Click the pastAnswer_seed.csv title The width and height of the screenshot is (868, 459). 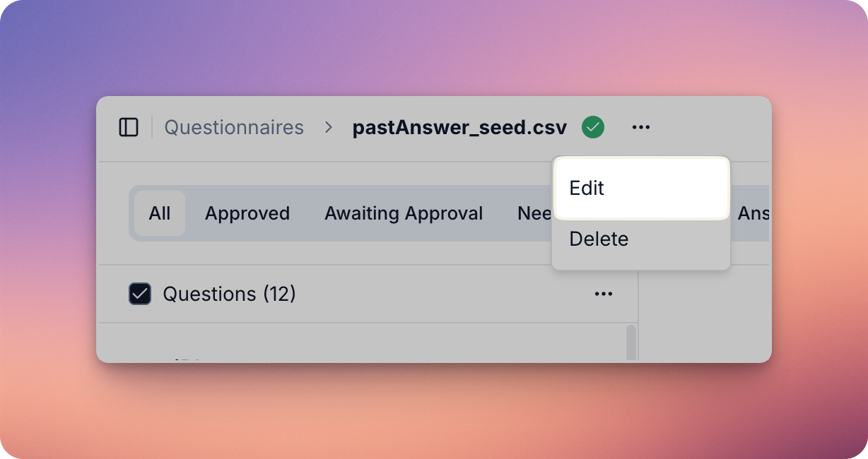[x=459, y=128]
